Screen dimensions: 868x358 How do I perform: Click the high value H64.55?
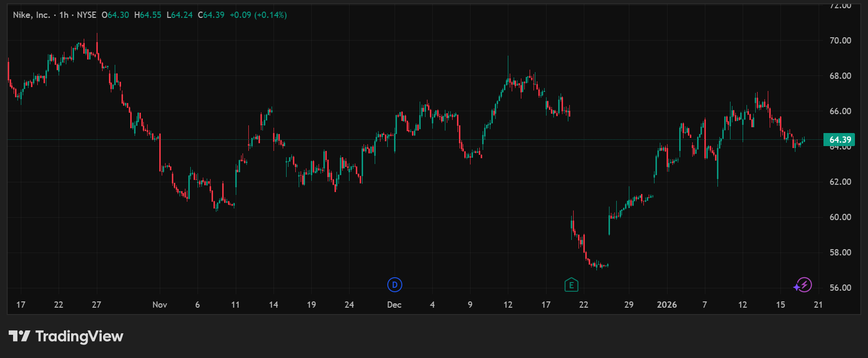pos(148,15)
